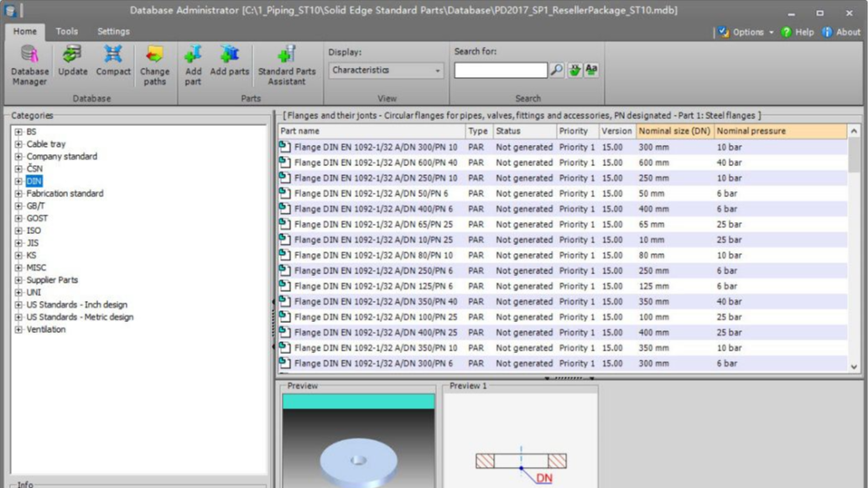This screenshot has width=868, height=488.
Task: Select the ČSN category
Action: coord(34,169)
